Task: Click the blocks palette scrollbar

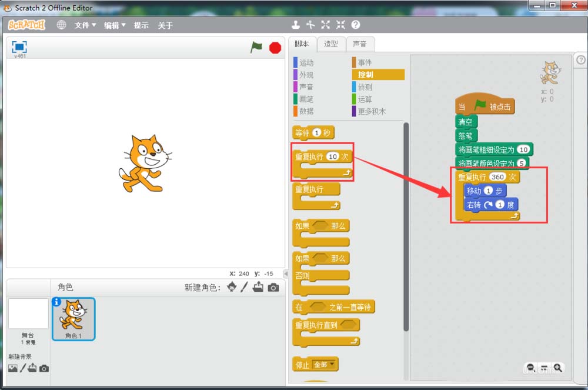Action: coord(406,227)
